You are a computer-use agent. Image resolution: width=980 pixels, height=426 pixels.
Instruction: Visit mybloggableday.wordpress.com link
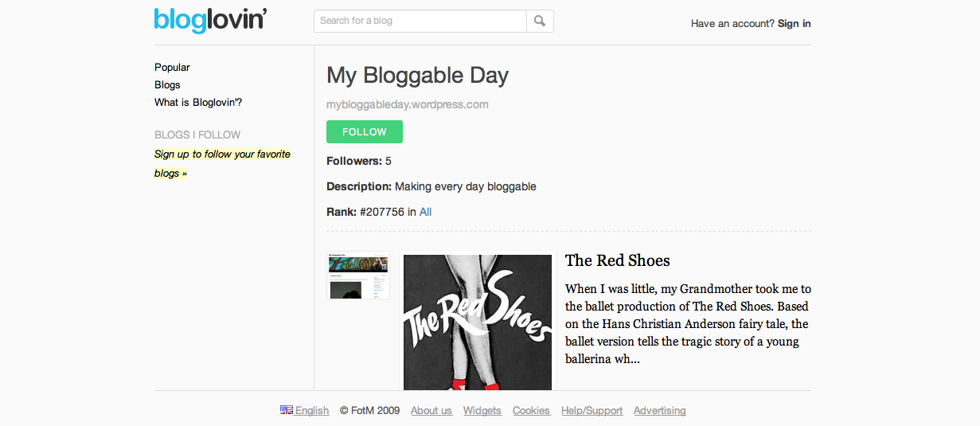click(x=407, y=104)
